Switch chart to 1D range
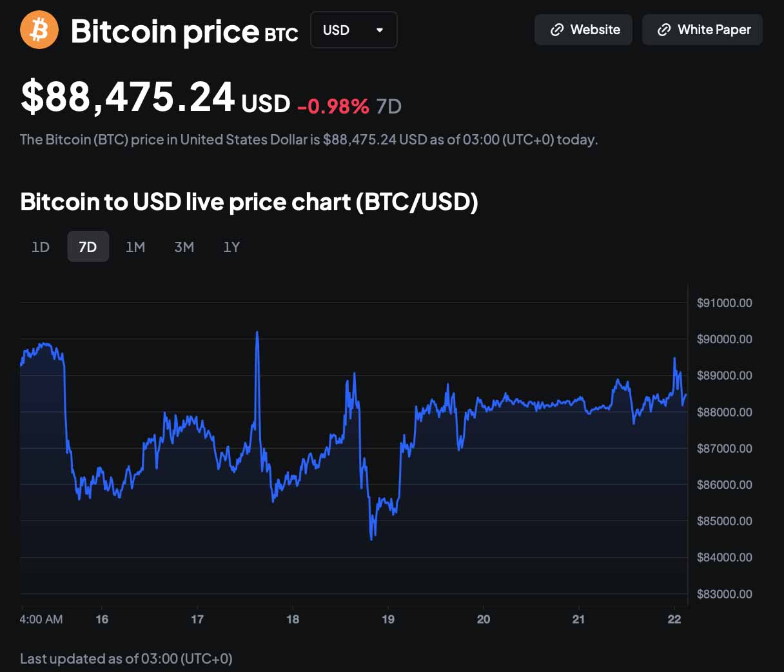Screen dimensions: 784x672 (41, 247)
